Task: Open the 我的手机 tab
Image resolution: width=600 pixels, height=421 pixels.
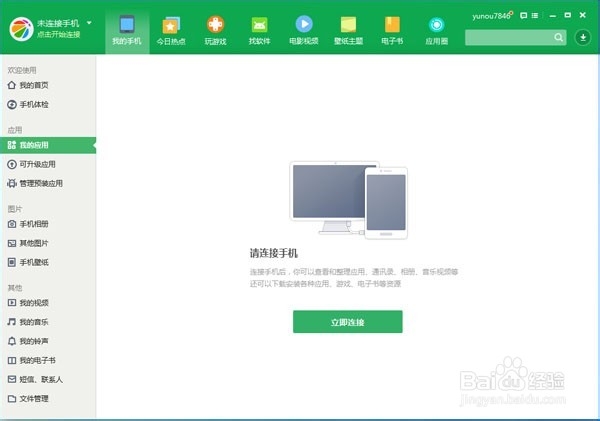Action: coord(127,31)
